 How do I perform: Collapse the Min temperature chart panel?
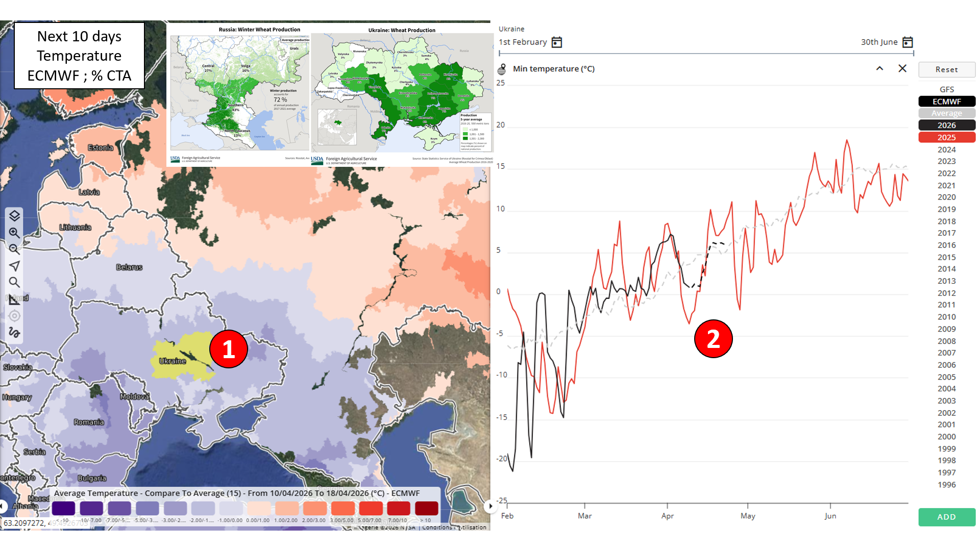pyautogui.click(x=879, y=68)
